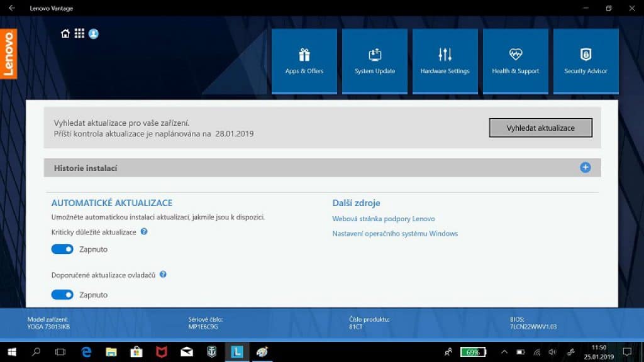Open People icon in system tray
The width and height of the screenshot is (644, 362).
(x=448, y=352)
